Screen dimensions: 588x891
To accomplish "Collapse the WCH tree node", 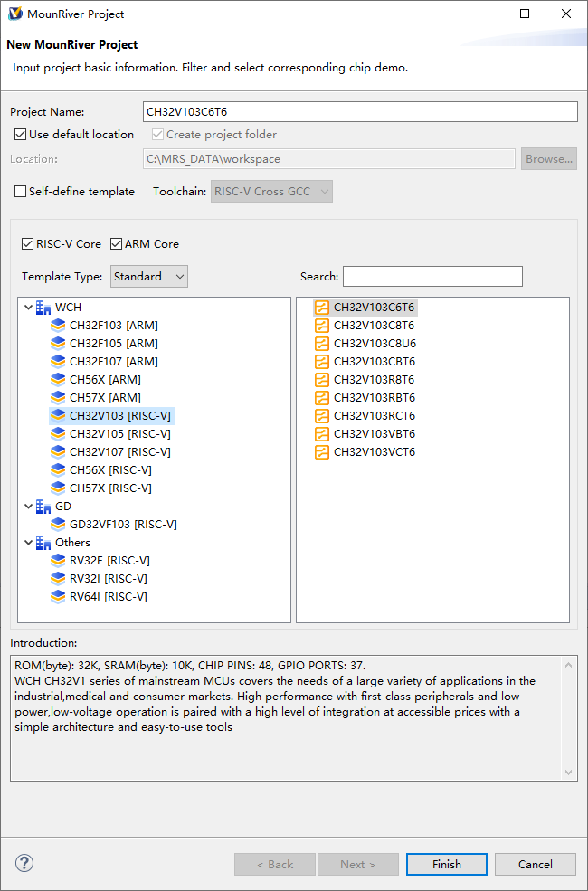I will [x=28, y=308].
